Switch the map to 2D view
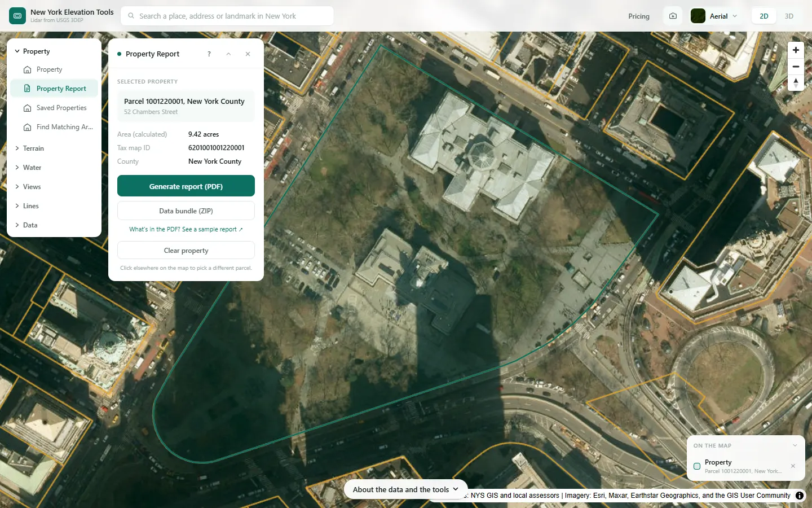 coord(764,16)
